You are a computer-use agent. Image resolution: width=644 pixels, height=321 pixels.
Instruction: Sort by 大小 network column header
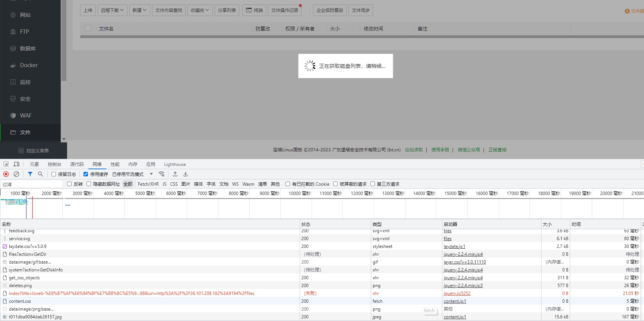coord(555,224)
